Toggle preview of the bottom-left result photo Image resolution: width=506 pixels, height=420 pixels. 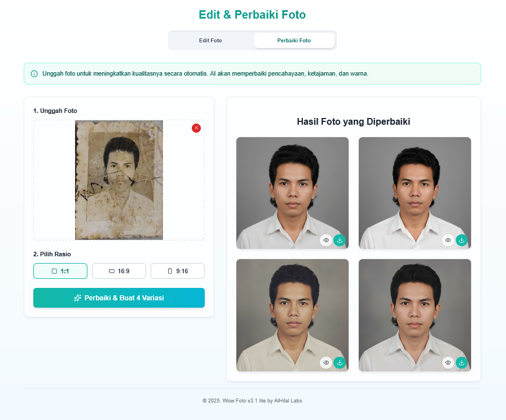(x=325, y=362)
